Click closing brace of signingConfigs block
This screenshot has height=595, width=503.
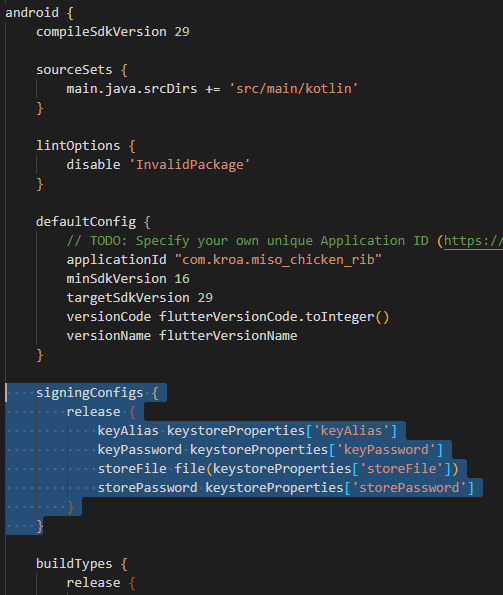pyautogui.click(x=39, y=526)
